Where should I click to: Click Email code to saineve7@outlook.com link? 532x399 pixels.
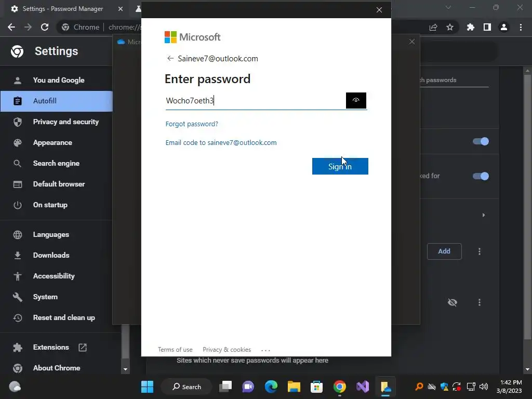[221, 142]
